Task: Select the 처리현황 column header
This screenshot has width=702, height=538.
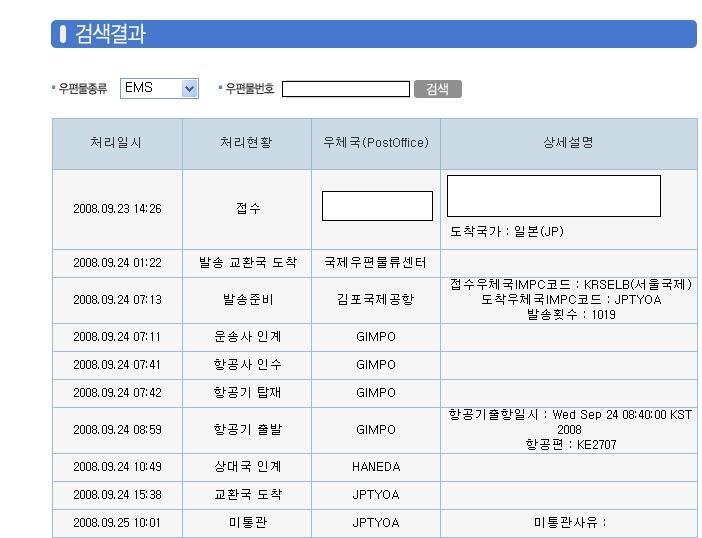Action: pyautogui.click(x=246, y=142)
